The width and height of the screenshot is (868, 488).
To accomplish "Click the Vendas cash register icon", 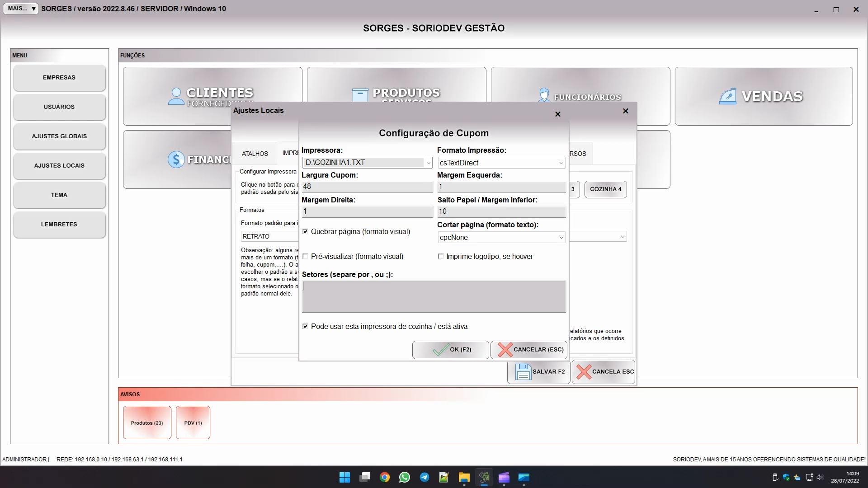I will click(727, 96).
